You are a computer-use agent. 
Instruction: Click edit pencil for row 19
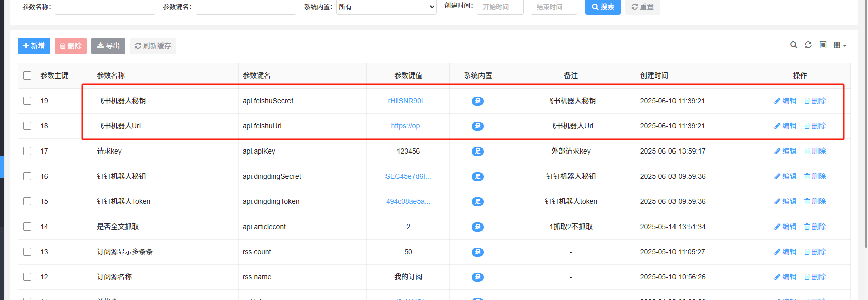(x=785, y=101)
